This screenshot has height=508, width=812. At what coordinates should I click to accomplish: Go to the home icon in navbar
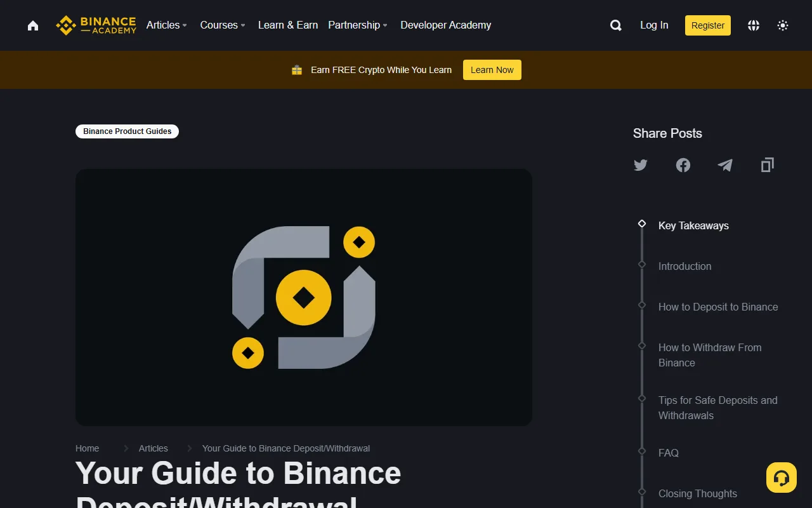point(33,25)
